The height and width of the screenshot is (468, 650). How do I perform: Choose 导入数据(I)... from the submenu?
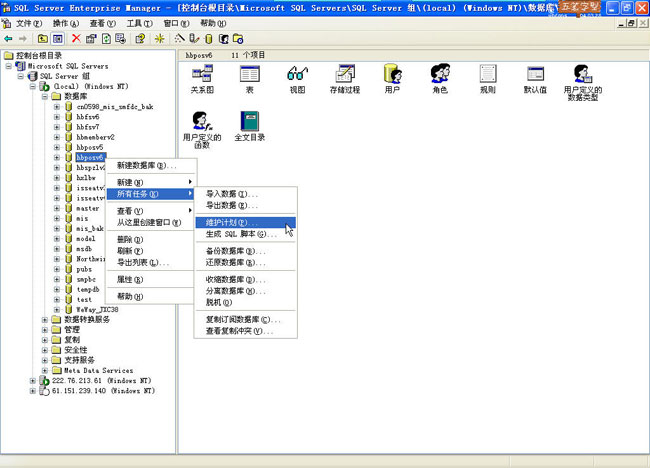coord(245,194)
